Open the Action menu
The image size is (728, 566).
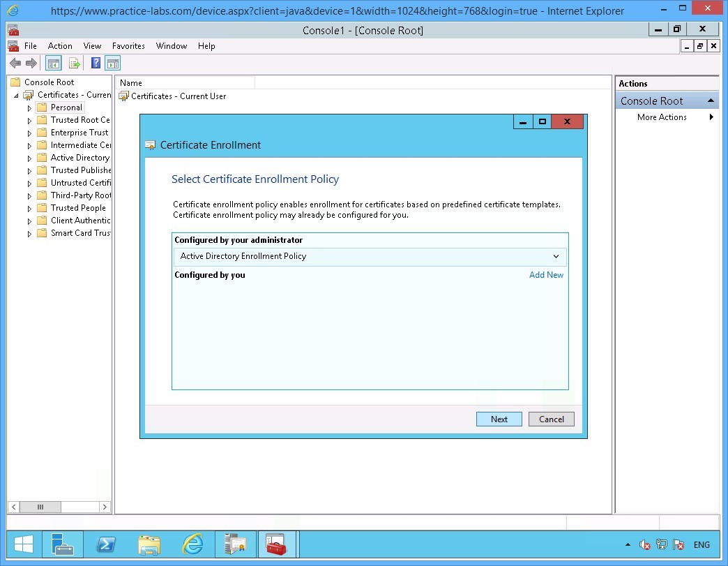[x=60, y=46]
